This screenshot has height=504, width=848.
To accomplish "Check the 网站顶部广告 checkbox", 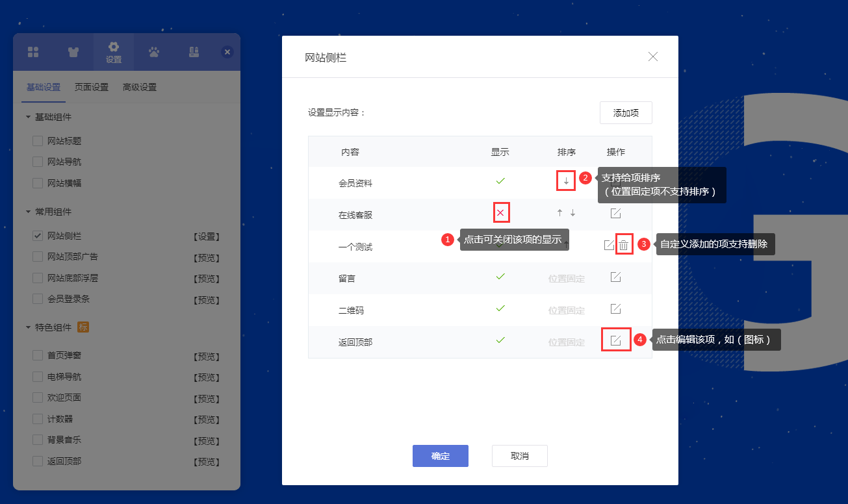I will coord(38,257).
